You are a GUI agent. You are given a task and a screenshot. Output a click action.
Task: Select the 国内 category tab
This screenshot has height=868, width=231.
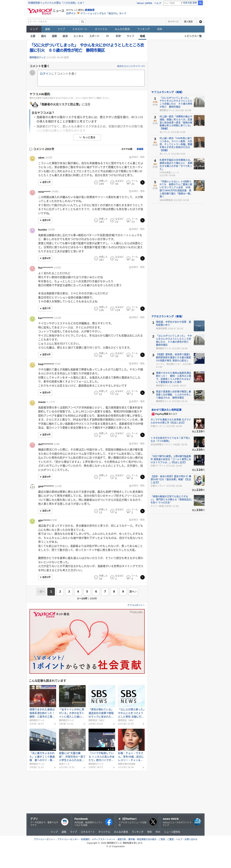(44, 36)
